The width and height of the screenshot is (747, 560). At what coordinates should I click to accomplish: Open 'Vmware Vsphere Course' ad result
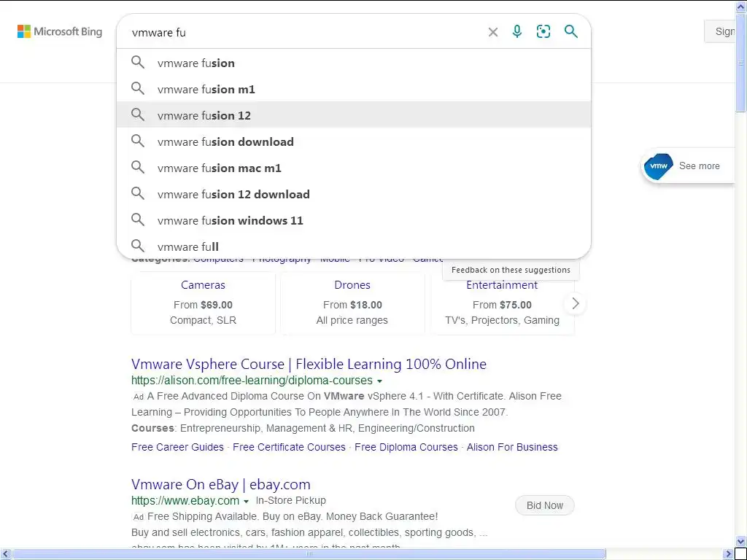click(309, 364)
